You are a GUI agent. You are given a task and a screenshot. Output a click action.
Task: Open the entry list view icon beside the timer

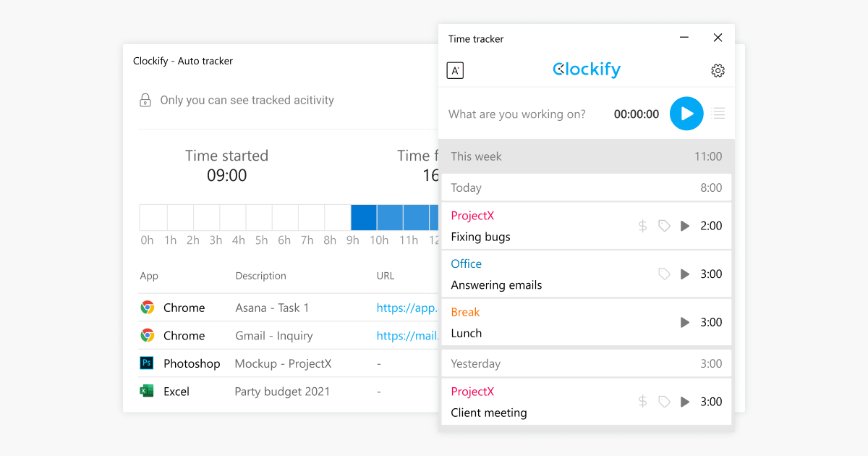pos(718,114)
